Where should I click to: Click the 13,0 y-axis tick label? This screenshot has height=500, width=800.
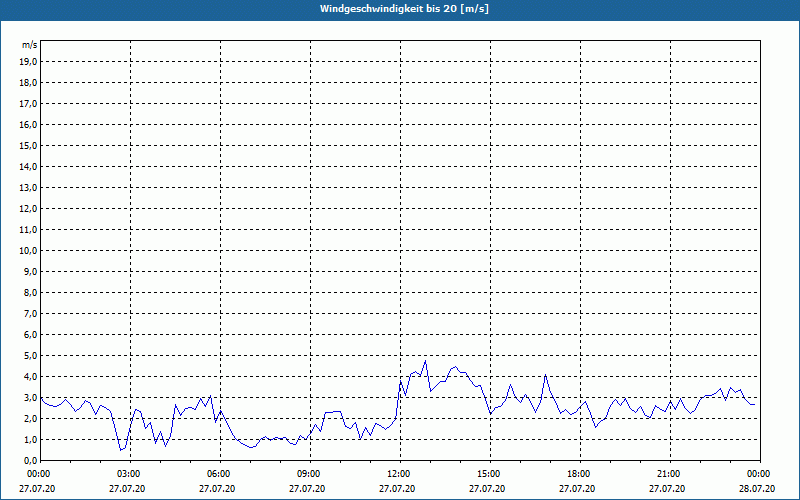coord(29,187)
